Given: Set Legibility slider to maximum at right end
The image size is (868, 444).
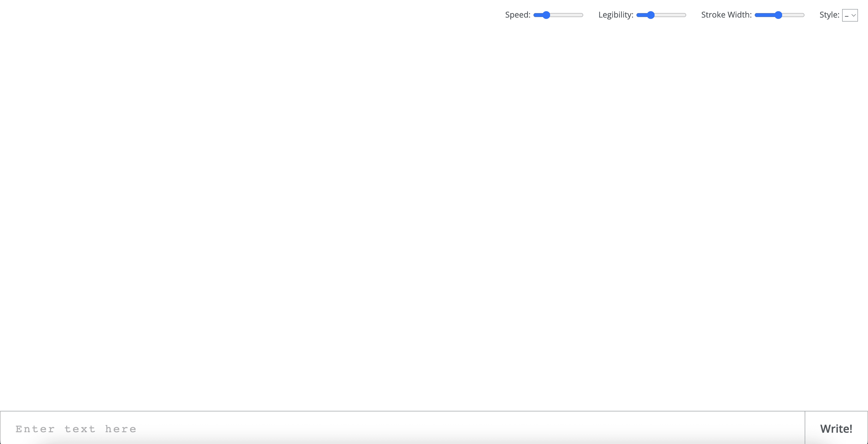Looking at the screenshot, I should [x=685, y=15].
